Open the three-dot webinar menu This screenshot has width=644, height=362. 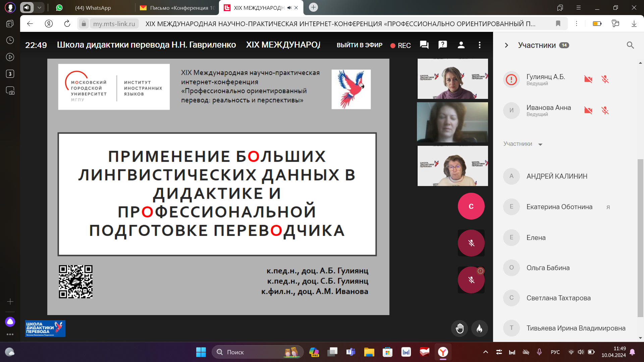(480, 45)
